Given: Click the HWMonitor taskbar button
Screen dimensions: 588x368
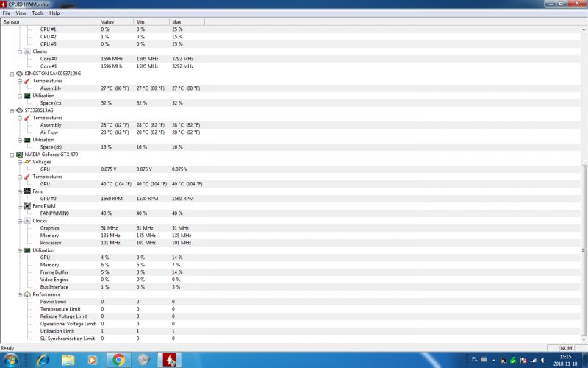Looking at the screenshot, I should pyautogui.click(x=170, y=360).
